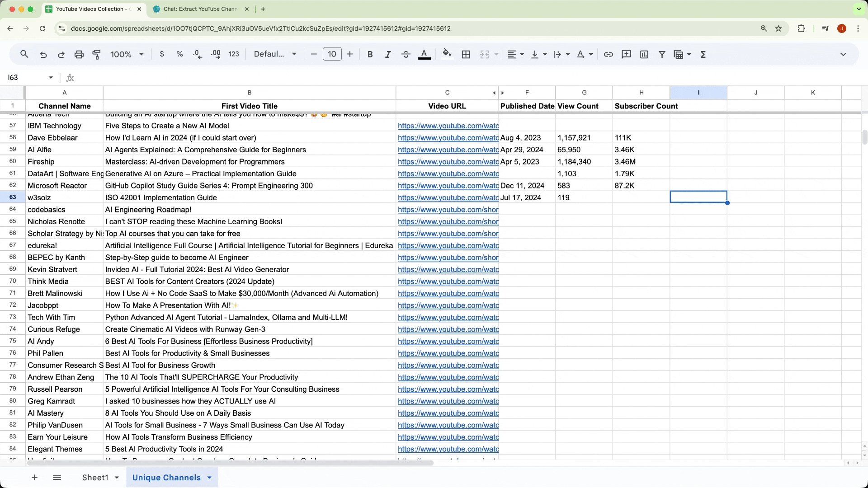Click the merge cells icon
The width and height of the screenshot is (868, 488).
coord(485,54)
